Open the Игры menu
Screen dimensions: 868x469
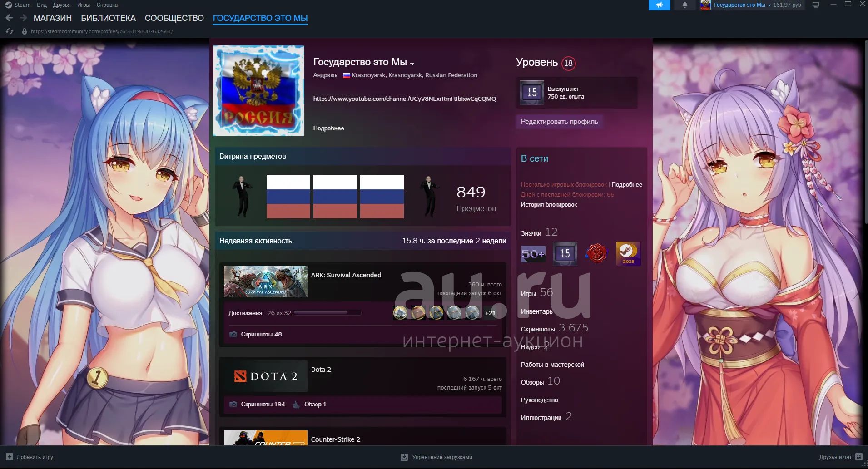[x=84, y=5]
